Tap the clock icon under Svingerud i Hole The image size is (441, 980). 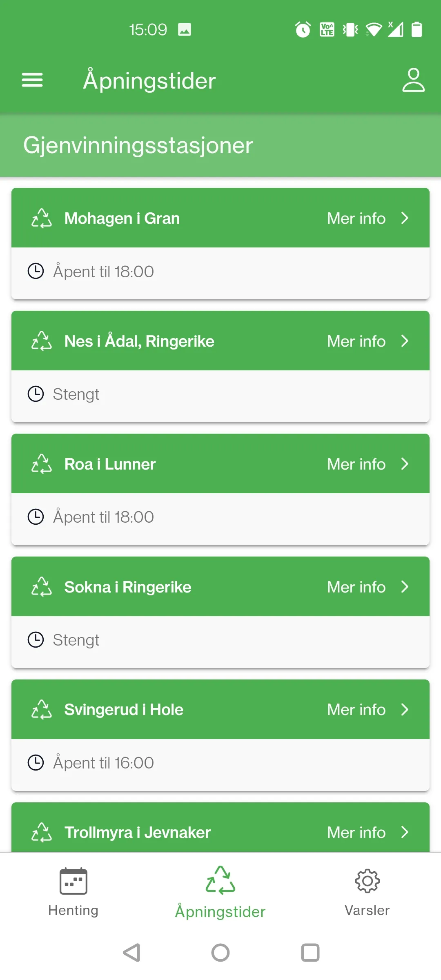coord(36,763)
